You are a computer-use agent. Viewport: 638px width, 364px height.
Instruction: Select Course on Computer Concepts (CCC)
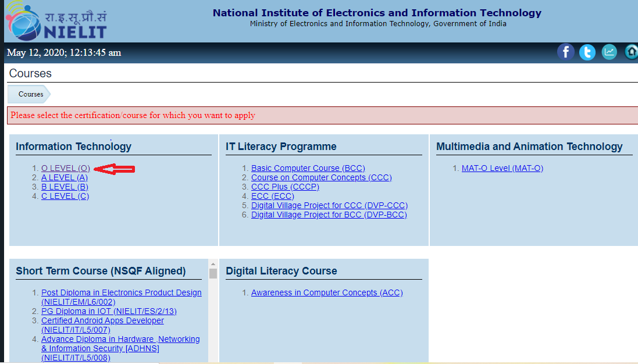(x=322, y=177)
